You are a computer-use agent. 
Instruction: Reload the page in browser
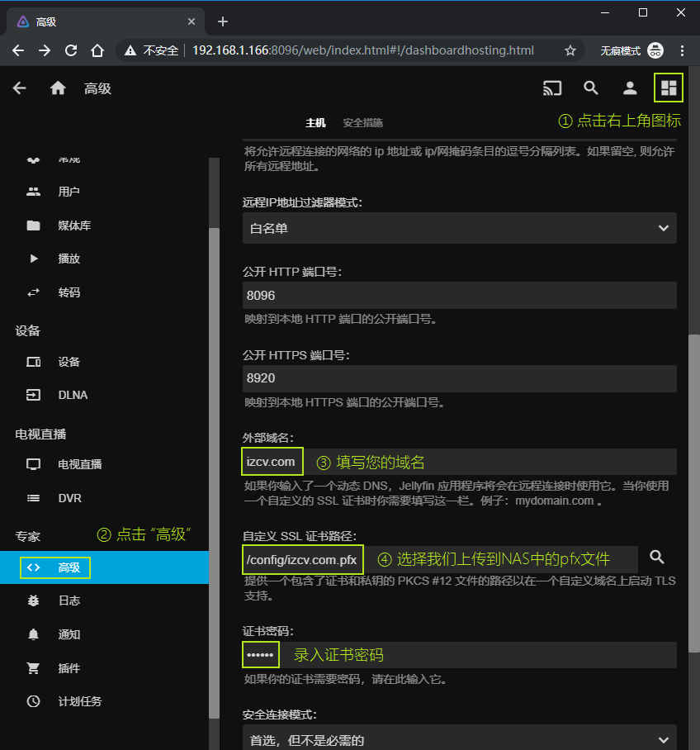[71, 50]
